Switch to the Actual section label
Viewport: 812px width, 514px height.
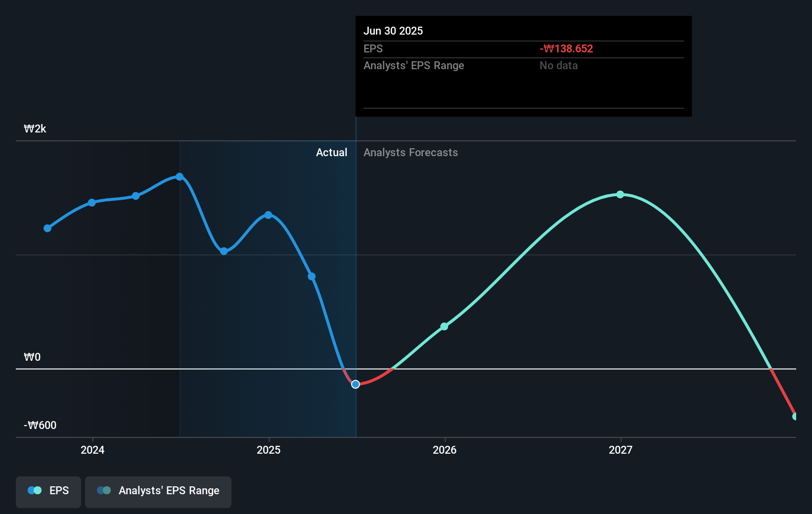tap(331, 152)
